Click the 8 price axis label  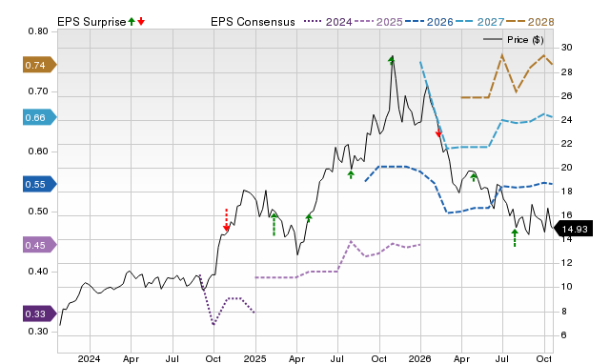click(x=564, y=311)
